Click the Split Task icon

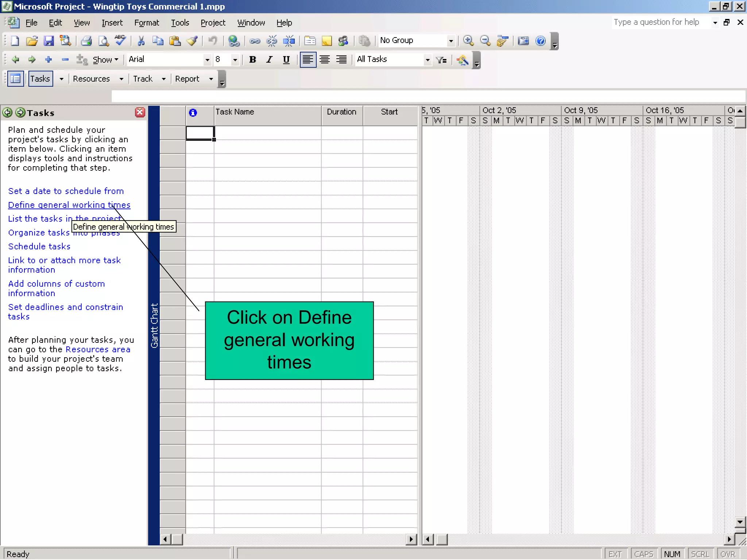(x=289, y=41)
